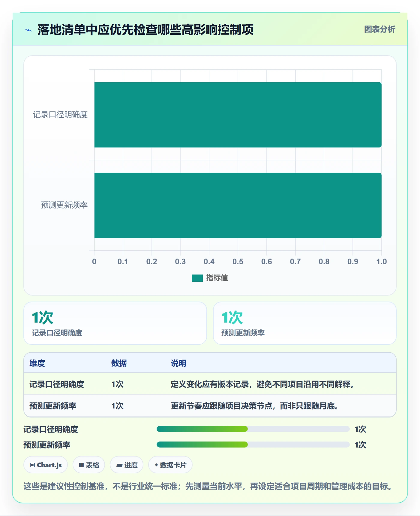Click the 记录口径明确度 progress bar
Screen dimensions: 420x516
point(253,429)
